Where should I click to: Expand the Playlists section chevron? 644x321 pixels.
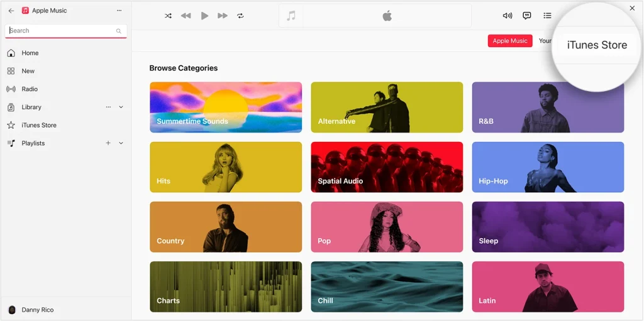click(121, 143)
